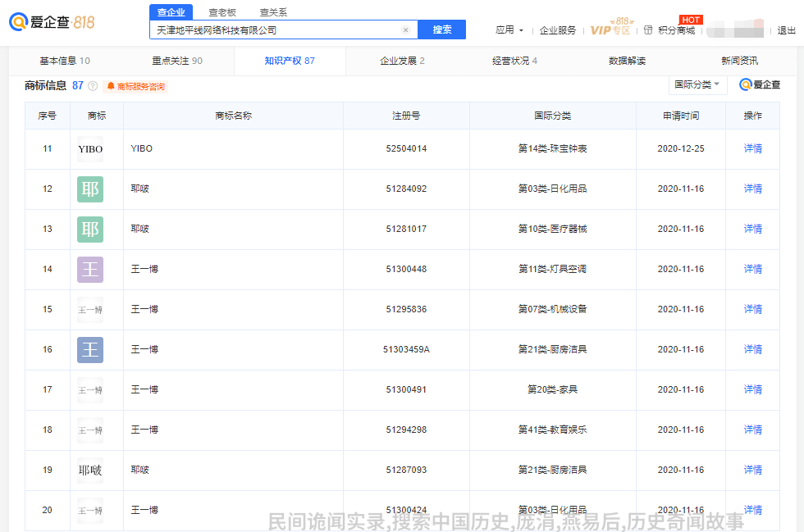The width and height of the screenshot is (804, 532).
Task: Open the YIBO trademark image in row 11
Action: (90, 149)
